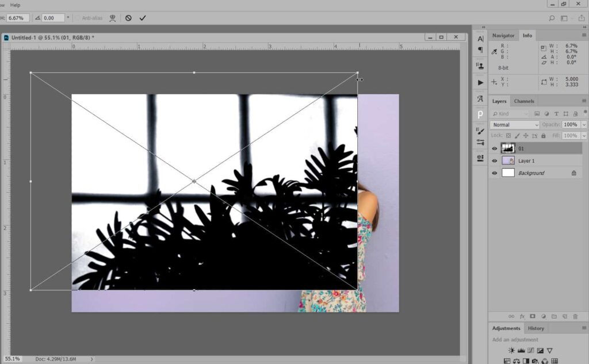
Task: Hide the 01 layer
Action: (495, 148)
